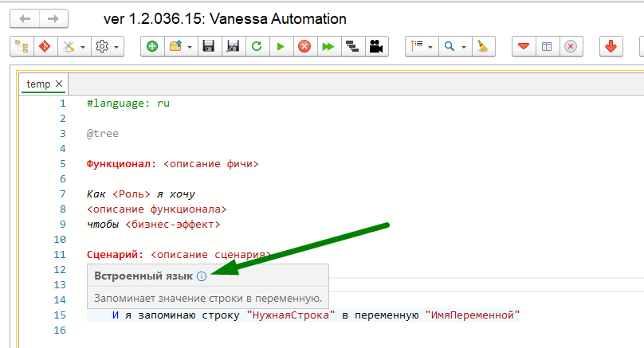Click the magnifier search icon
The width and height of the screenshot is (644, 348).
point(450,46)
